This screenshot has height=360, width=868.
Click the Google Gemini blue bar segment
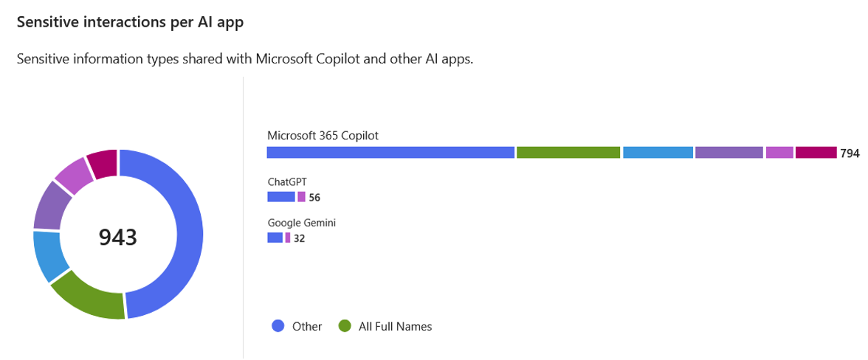click(x=275, y=238)
